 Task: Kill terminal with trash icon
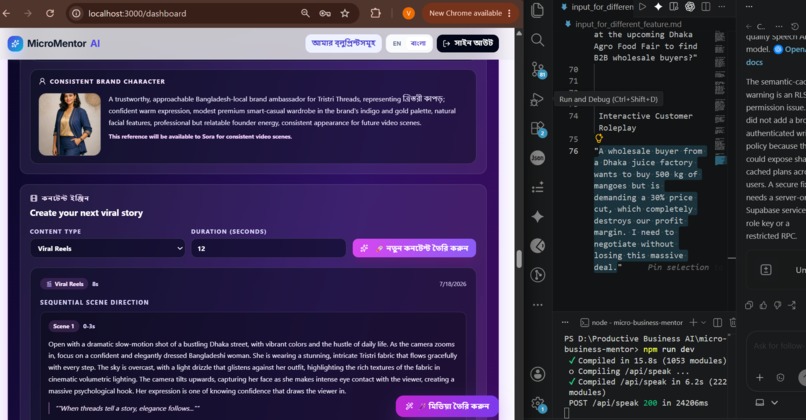pos(733,322)
